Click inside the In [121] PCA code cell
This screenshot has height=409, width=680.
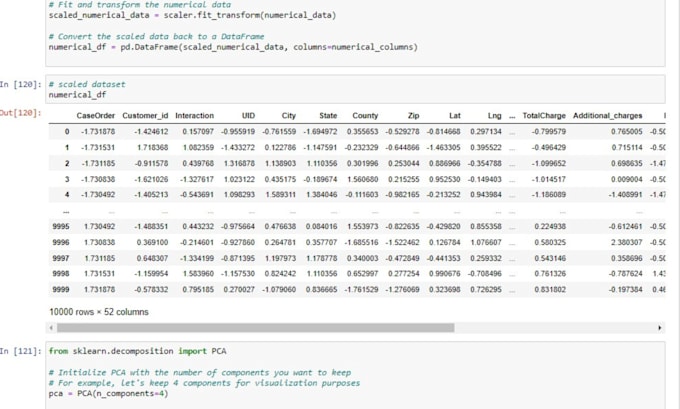tap(355, 375)
